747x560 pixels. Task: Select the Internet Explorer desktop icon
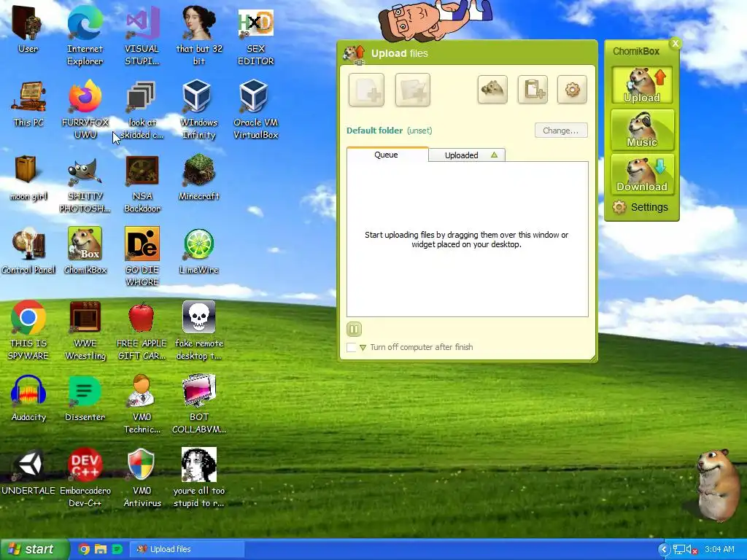tap(85, 35)
